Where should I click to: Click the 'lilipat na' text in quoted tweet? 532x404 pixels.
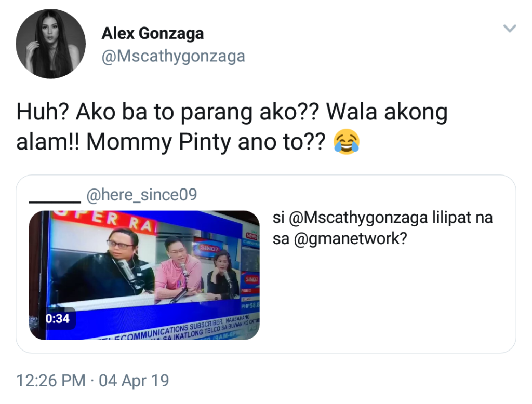[x=462, y=218]
